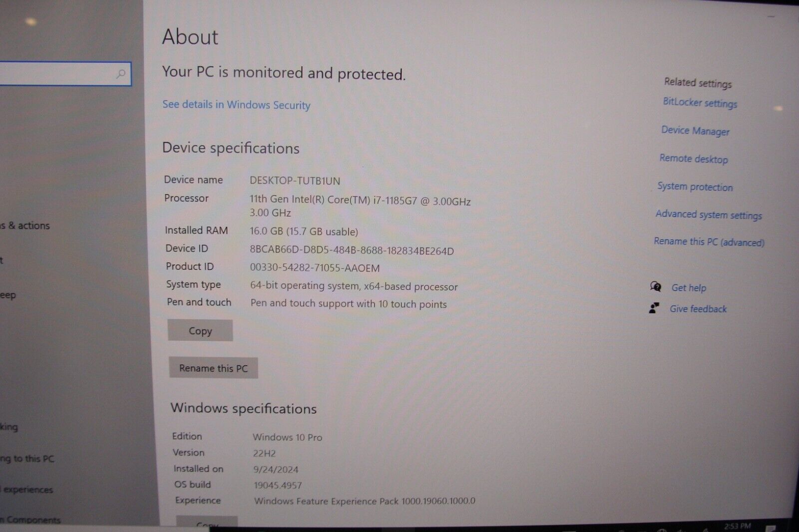Click the Device specifications heading
Image resolution: width=799 pixels, height=532 pixels.
[x=231, y=148]
